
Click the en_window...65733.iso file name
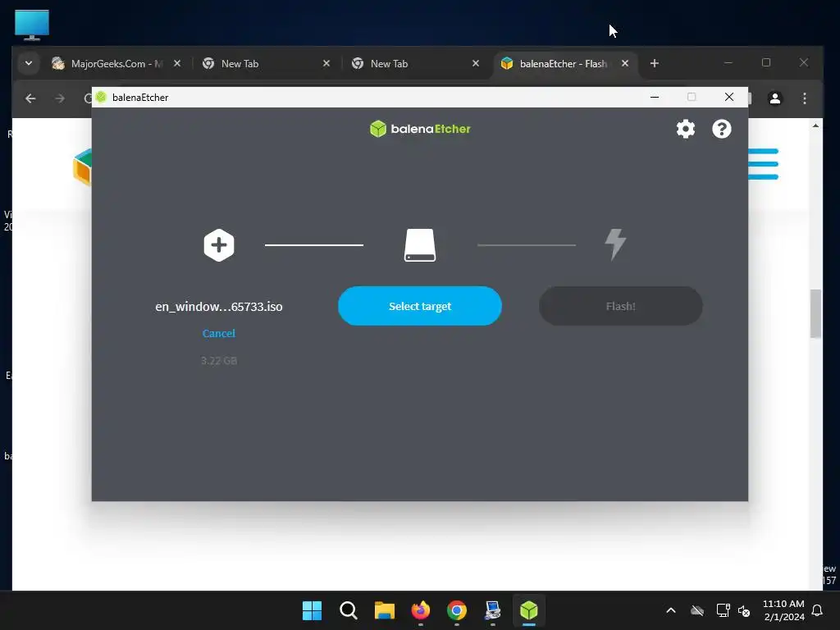pos(218,307)
